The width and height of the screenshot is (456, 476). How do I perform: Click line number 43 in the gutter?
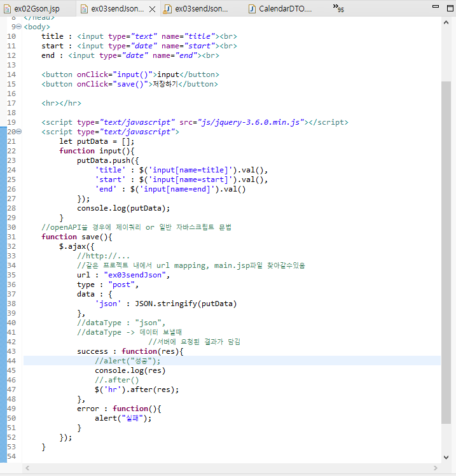click(11, 351)
